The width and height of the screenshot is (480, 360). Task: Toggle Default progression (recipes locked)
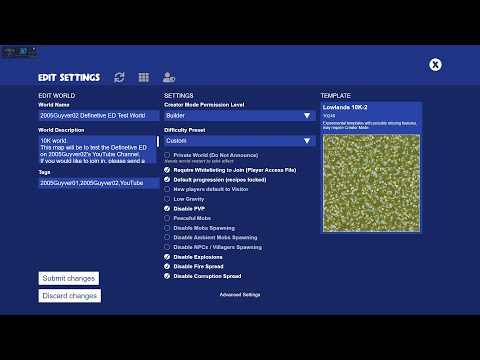[x=167, y=180]
